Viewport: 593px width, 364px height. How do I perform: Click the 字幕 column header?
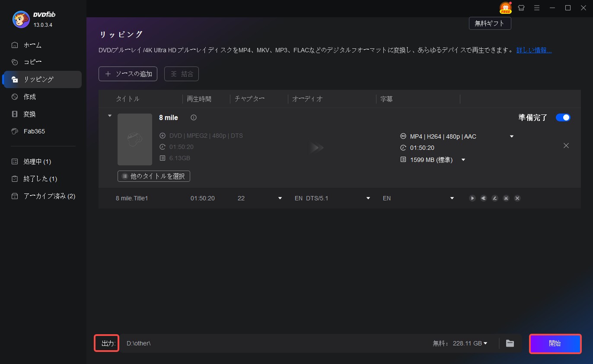coord(386,99)
